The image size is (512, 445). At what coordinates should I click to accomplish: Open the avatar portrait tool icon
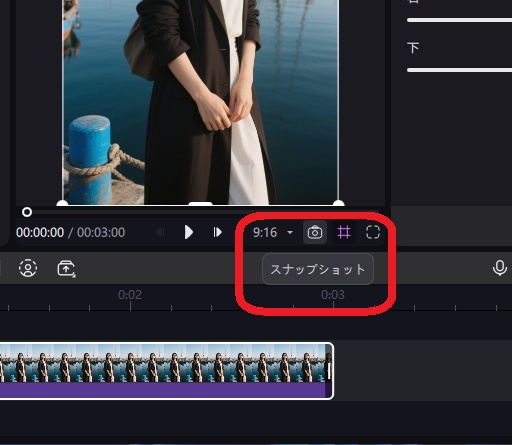coord(28,268)
